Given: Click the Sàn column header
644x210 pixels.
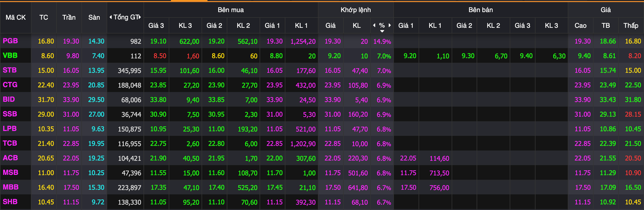Looking at the screenshot, I should (94, 17).
